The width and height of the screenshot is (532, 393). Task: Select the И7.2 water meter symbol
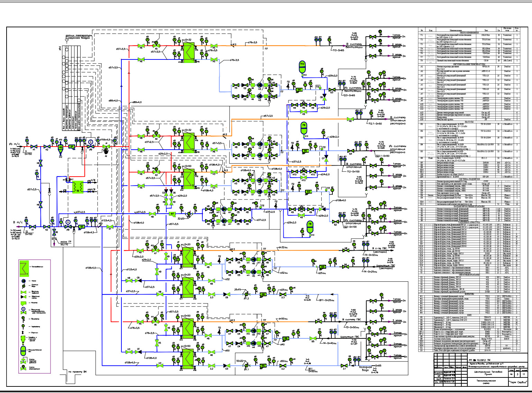tap(246, 295)
